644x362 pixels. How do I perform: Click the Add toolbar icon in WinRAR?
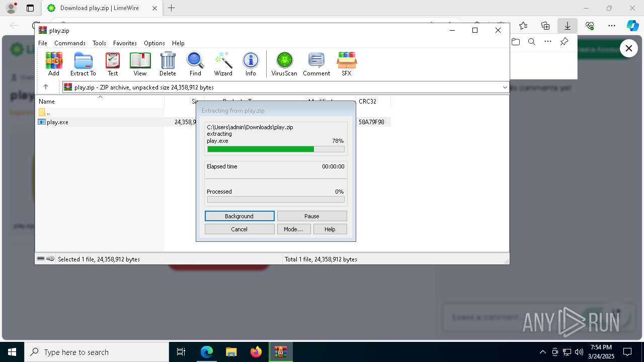[x=54, y=64]
